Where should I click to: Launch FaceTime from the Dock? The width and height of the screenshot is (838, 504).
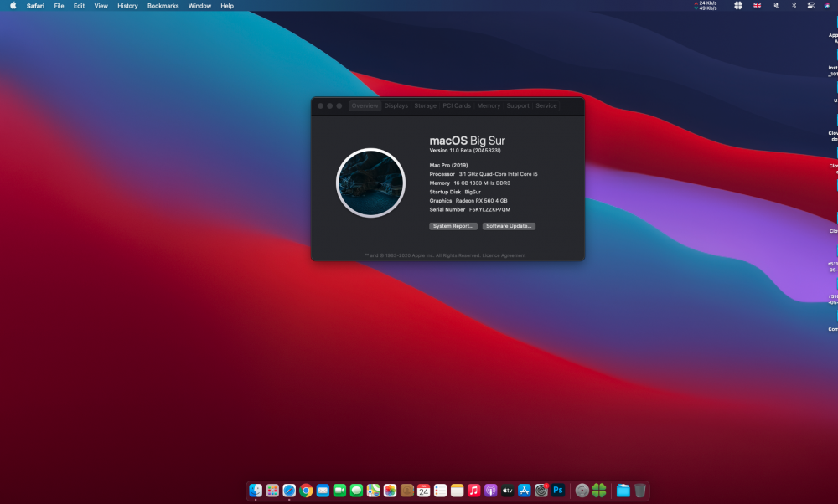[x=339, y=490]
